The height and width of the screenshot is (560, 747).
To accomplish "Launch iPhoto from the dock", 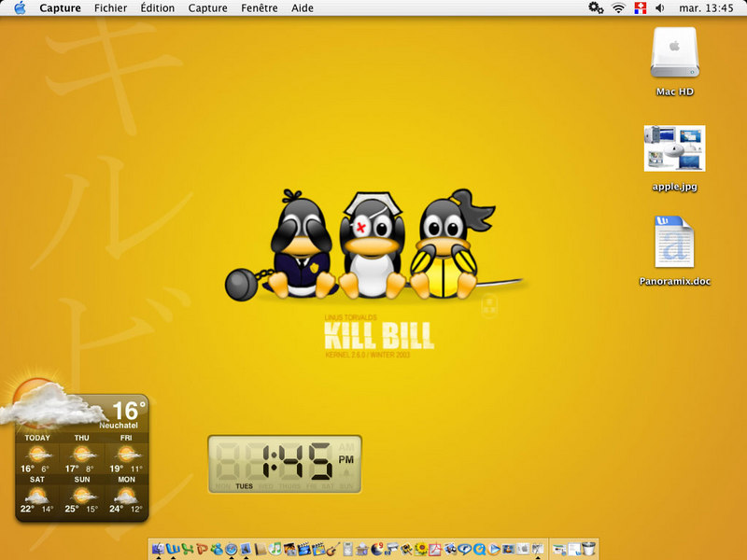I will coord(289,549).
